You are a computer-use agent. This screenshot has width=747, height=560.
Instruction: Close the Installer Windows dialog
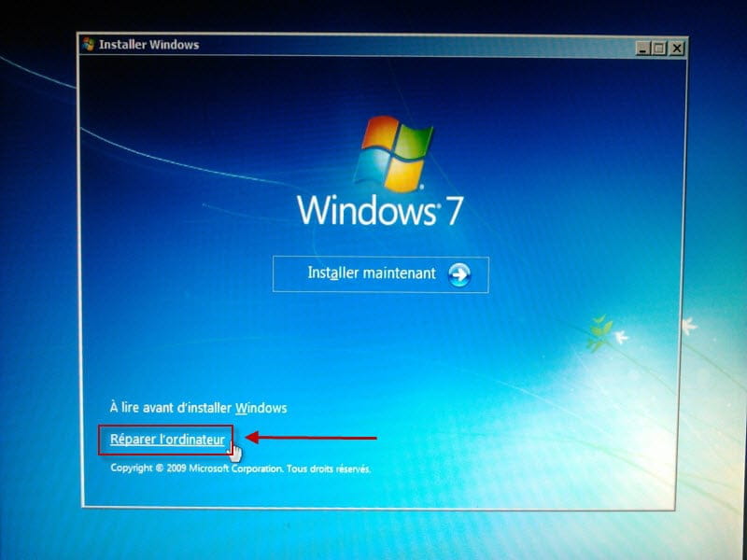click(676, 48)
